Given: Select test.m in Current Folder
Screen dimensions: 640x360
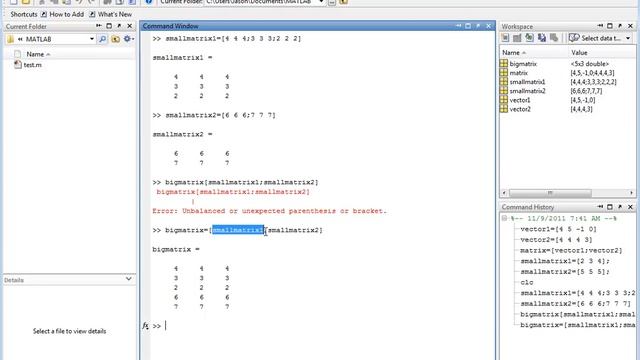Looking at the screenshot, I should (x=32, y=64).
